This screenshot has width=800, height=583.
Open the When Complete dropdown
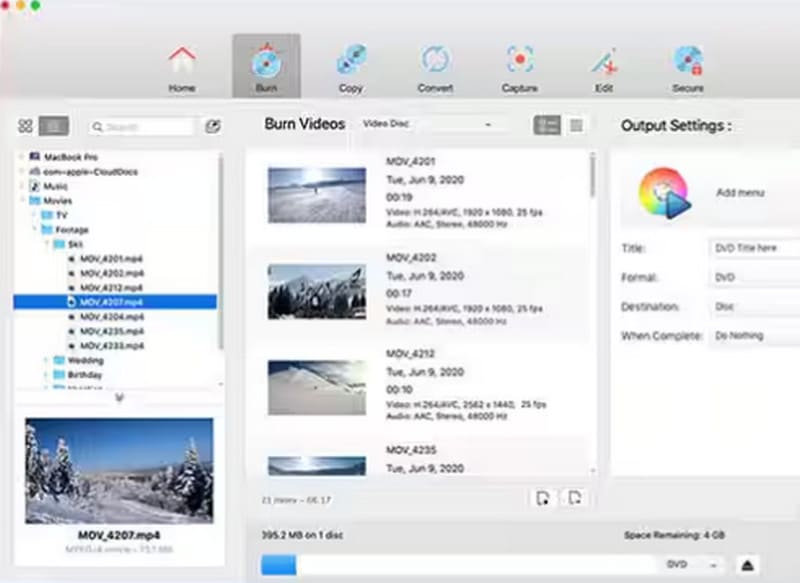coord(755,336)
